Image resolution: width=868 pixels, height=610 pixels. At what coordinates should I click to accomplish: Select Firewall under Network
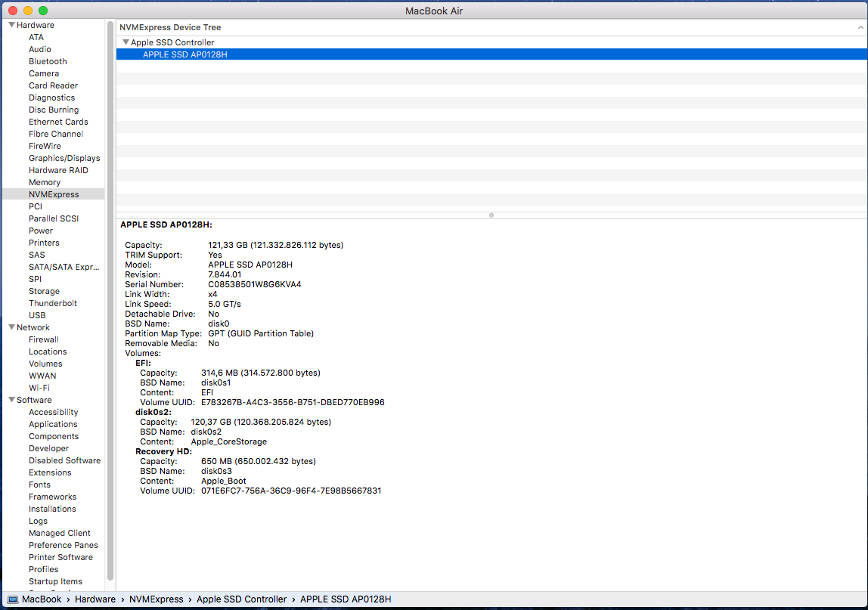point(43,340)
